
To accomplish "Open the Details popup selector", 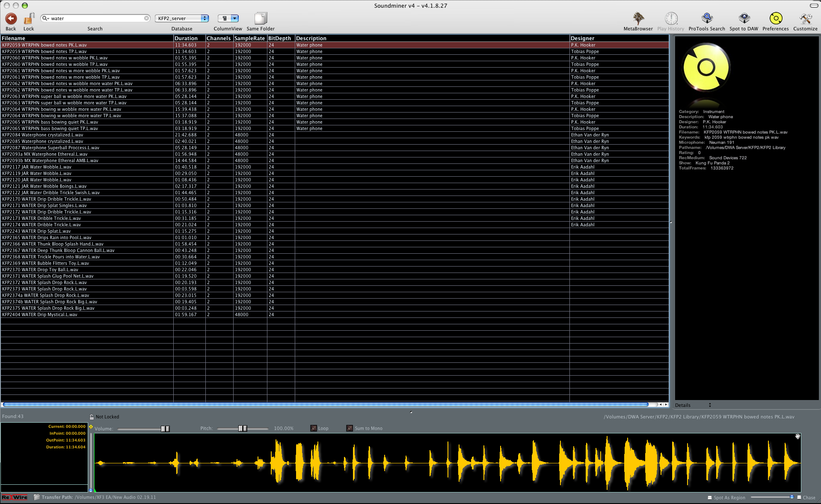I will [x=693, y=405].
